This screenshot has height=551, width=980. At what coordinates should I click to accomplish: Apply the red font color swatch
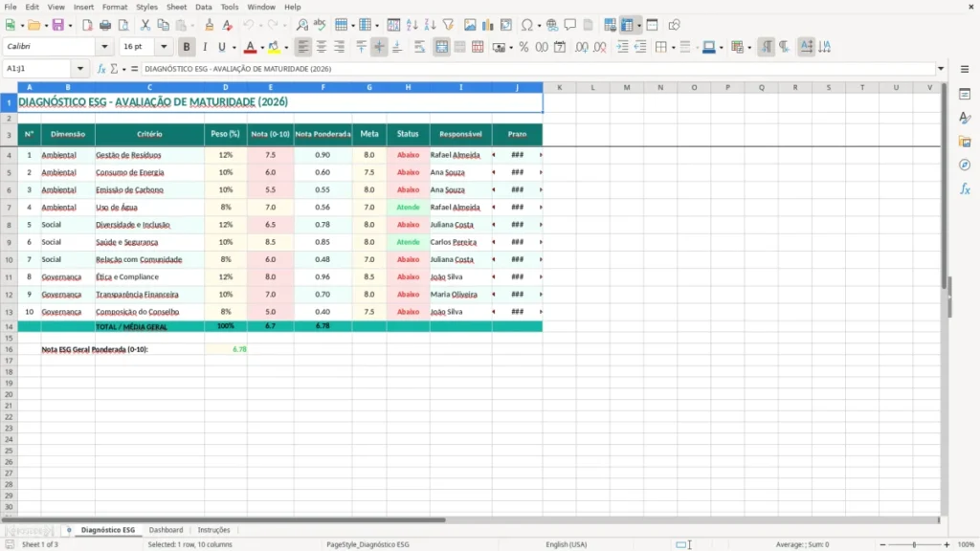pos(250,47)
